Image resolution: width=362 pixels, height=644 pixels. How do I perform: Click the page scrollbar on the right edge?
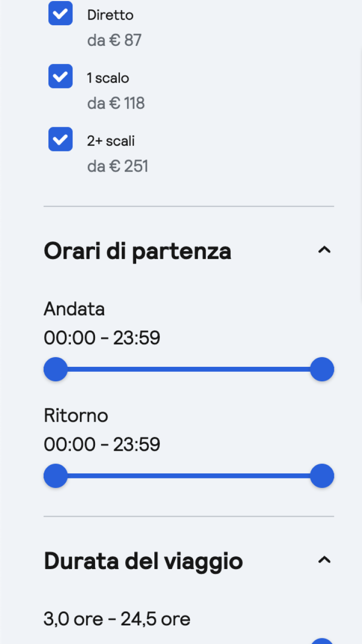pyautogui.click(x=360, y=101)
